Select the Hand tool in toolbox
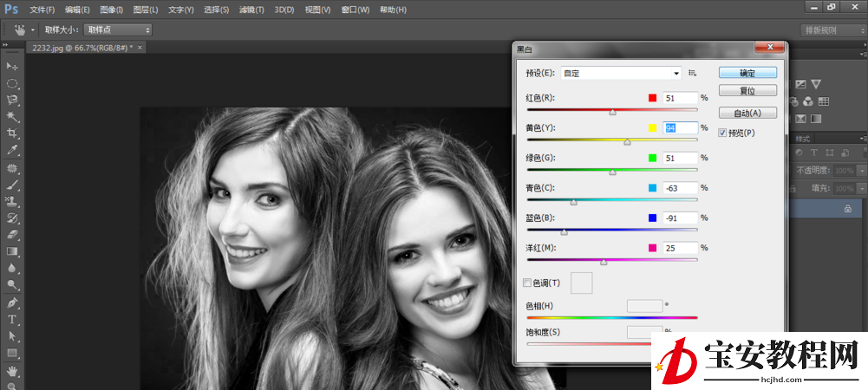This screenshot has height=390, width=868. (12, 370)
